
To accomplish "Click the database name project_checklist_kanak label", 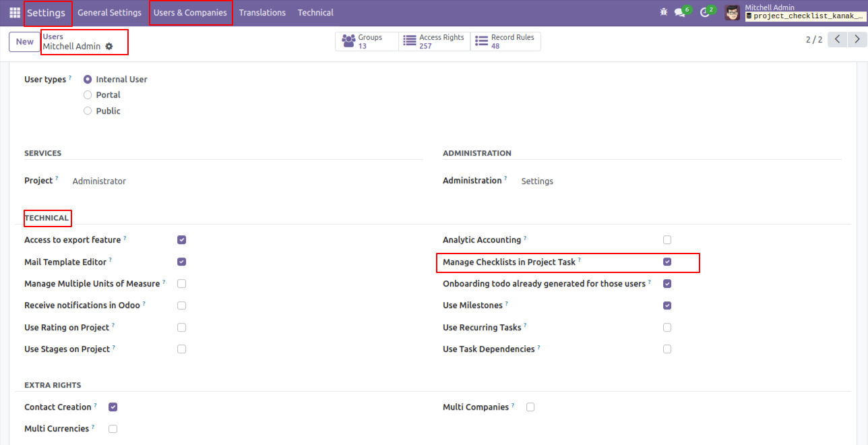I will point(805,16).
